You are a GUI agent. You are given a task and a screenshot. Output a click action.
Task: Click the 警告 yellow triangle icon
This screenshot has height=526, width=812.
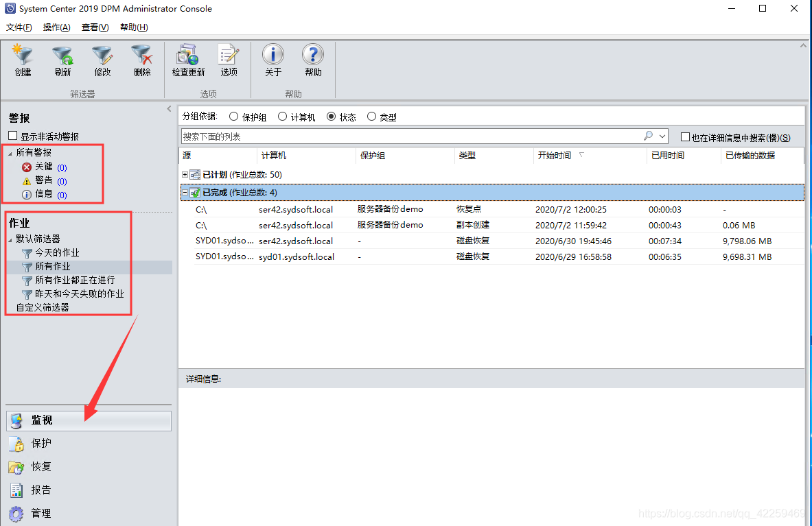pyautogui.click(x=26, y=181)
